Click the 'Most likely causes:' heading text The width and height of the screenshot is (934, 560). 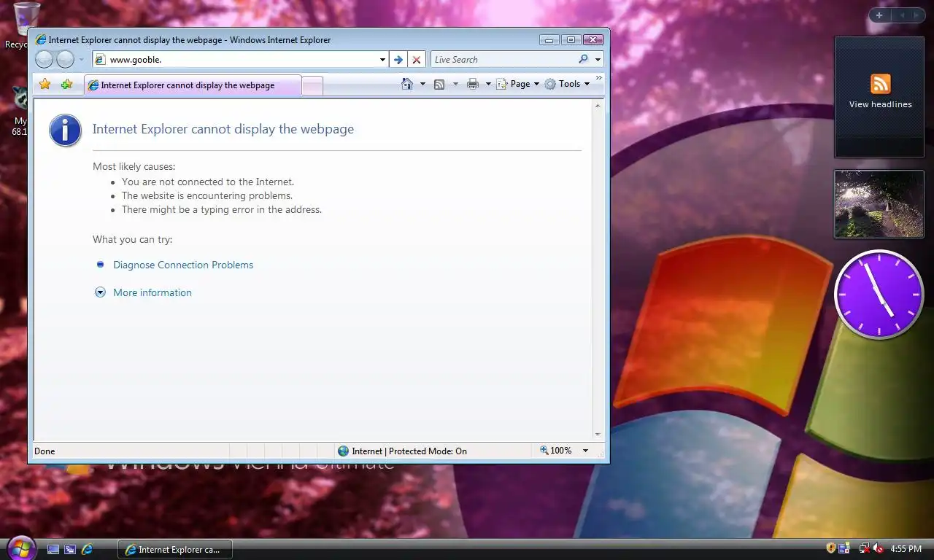tap(134, 166)
